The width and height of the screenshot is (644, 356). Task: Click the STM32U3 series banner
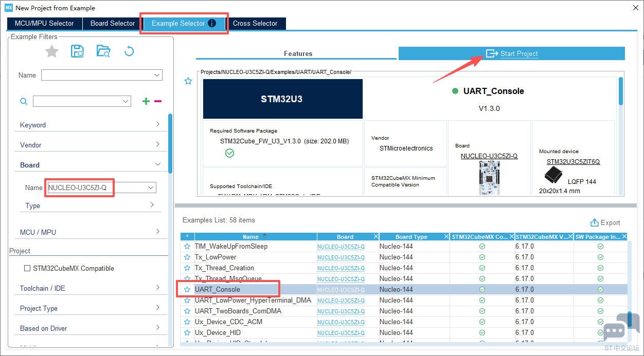click(x=283, y=99)
